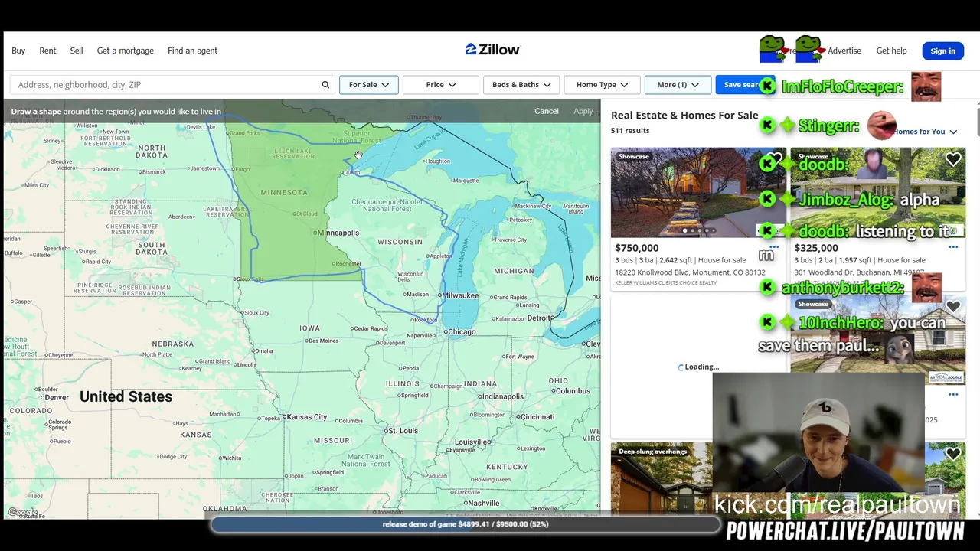Image resolution: width=980 pixels, height=551 pixels.
Task: Click the 511 results text
Action: tap(630, 131)
